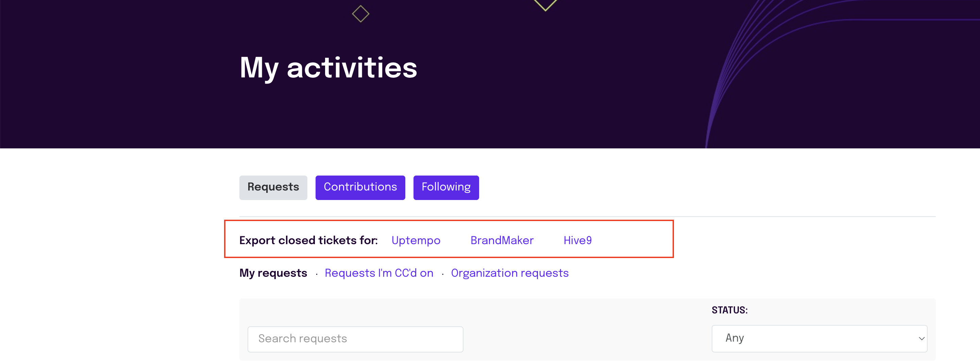980x364 pixels.
Task: Show the My requests view
Action: click(273, 273)
